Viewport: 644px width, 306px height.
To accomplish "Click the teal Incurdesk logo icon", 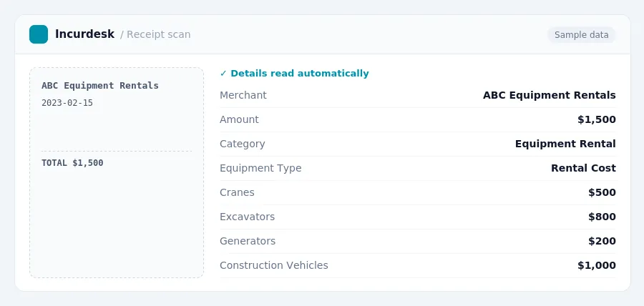I will tap(39, 34).
